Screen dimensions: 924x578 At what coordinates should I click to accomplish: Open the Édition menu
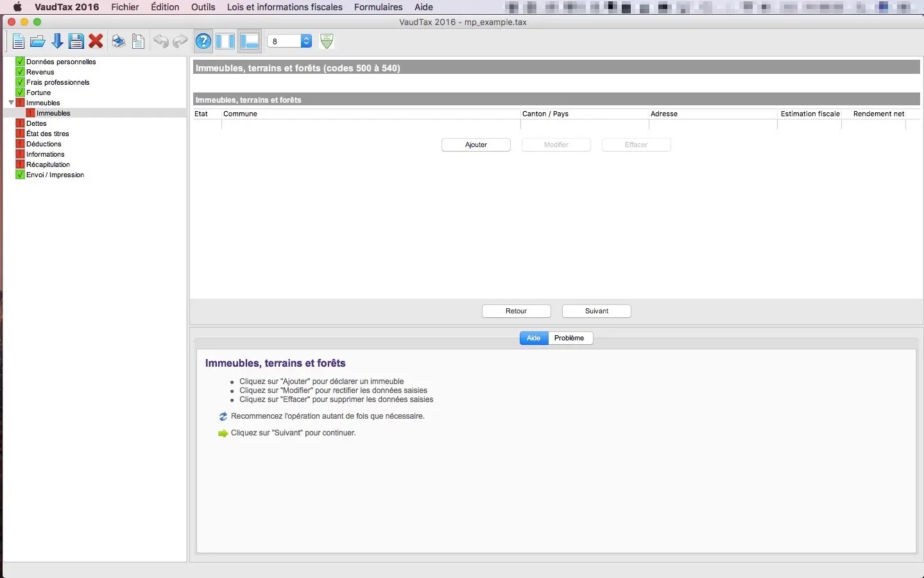coord(165,7)
